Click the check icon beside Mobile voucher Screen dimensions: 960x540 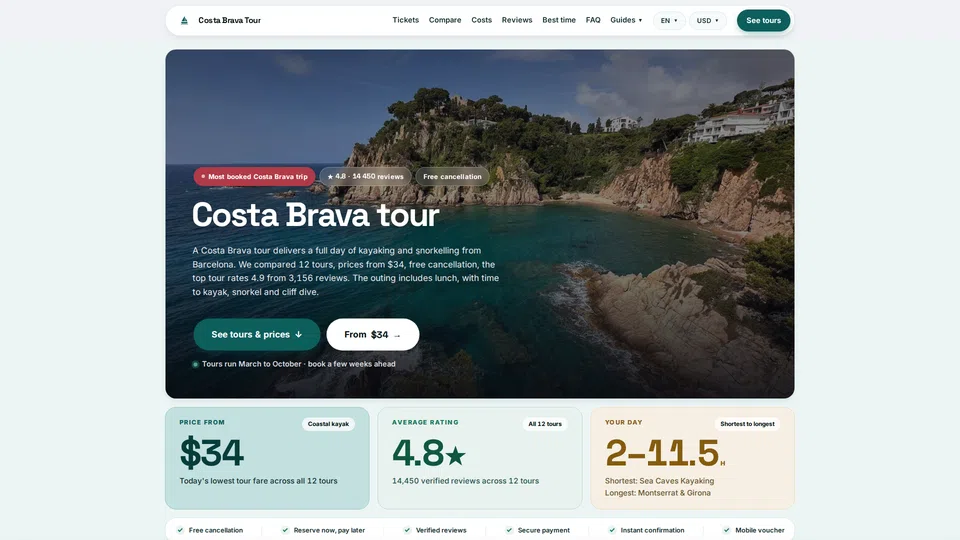pos(727,530)
